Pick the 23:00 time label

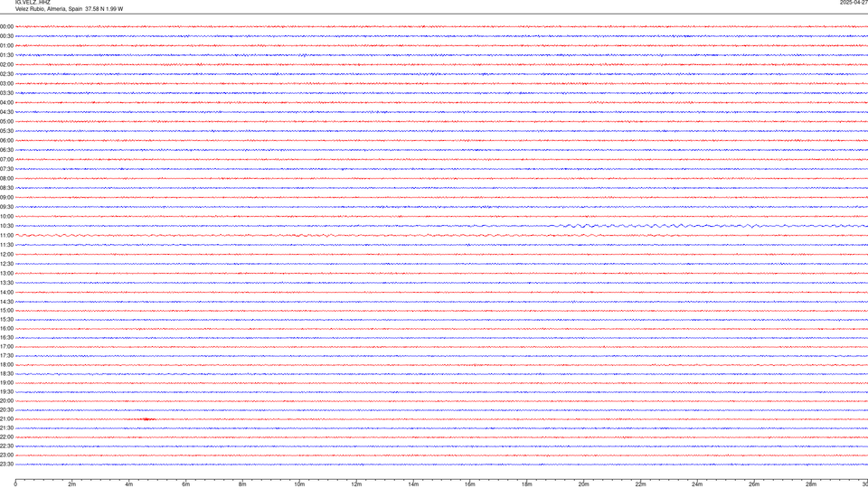click(6, 455)
